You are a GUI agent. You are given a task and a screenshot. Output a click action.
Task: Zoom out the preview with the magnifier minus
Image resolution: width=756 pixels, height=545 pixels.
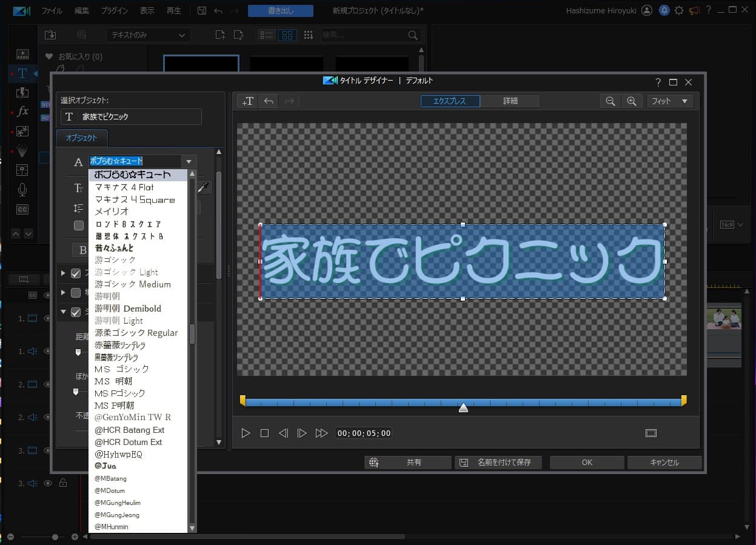click(610, 101)
